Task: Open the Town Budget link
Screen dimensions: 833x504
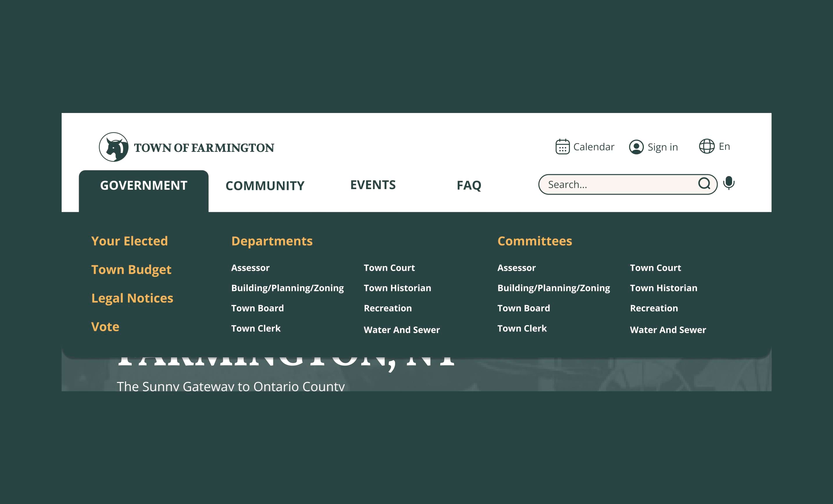Action: click(x=131, y=270)
